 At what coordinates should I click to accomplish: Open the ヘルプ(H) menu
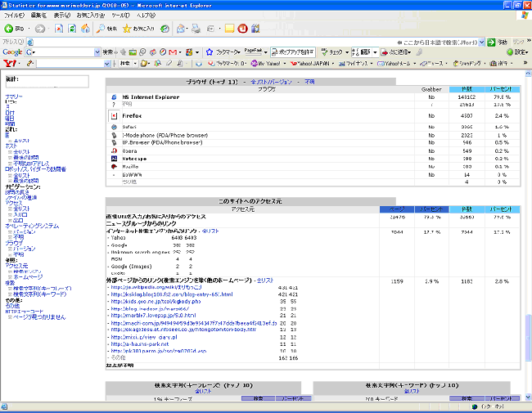[x=147, y=16]
